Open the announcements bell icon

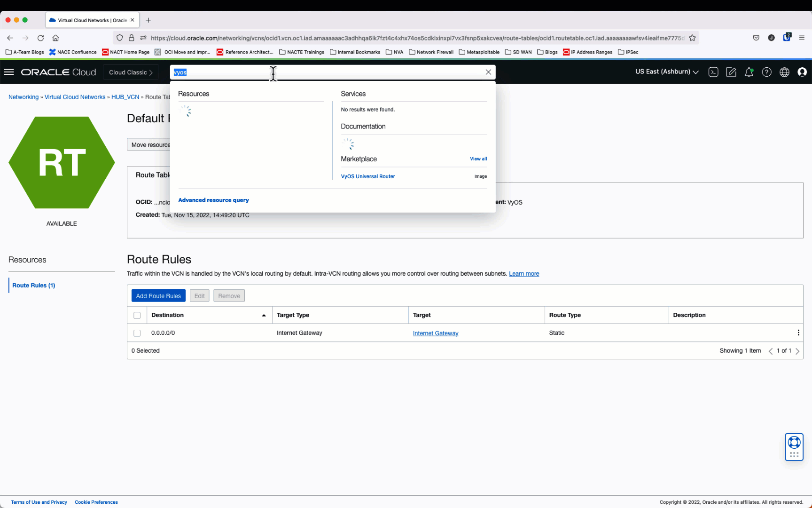pos(749,72)
